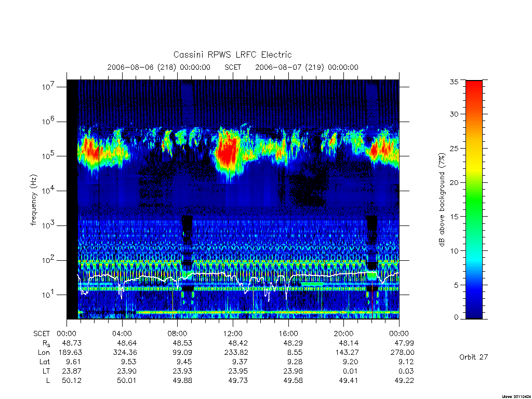The height and width of the screenshot is (399, 532).
Task: Click the color bar value '25'
Action: (454, 148)
